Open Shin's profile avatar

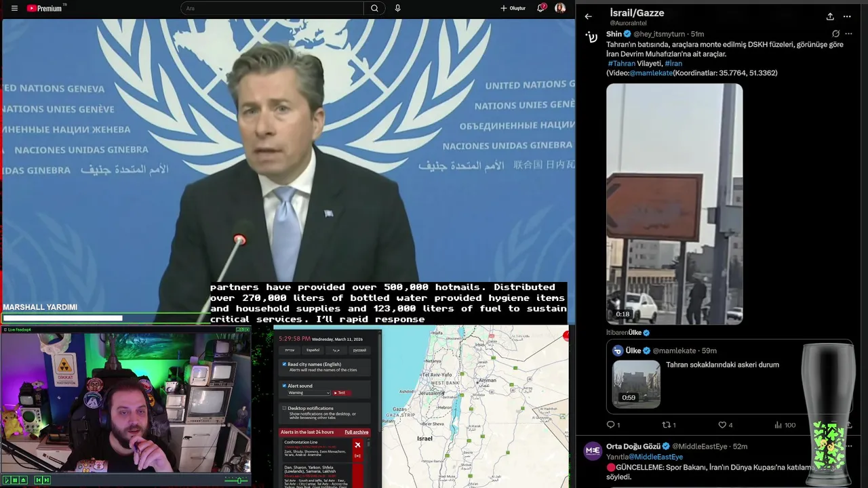[592, 37]
